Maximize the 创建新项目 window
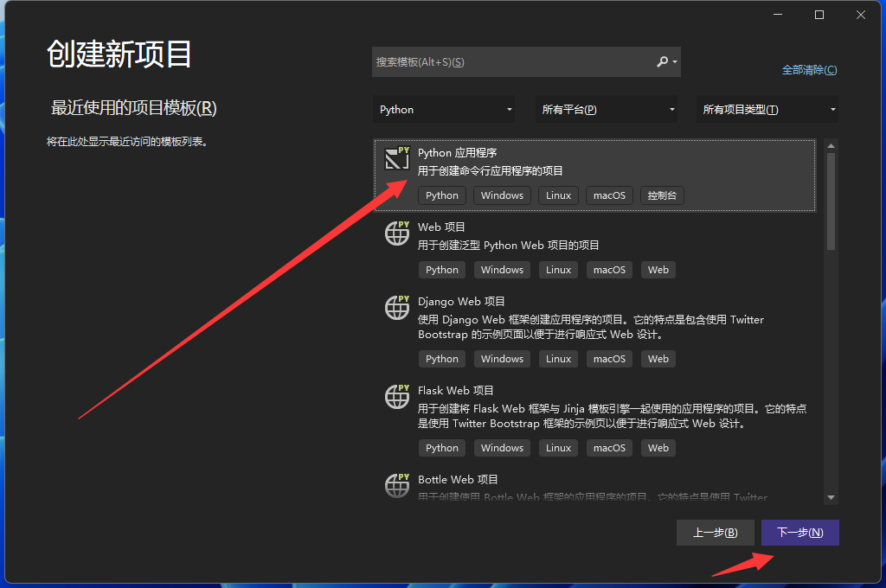 pos(819,15)
